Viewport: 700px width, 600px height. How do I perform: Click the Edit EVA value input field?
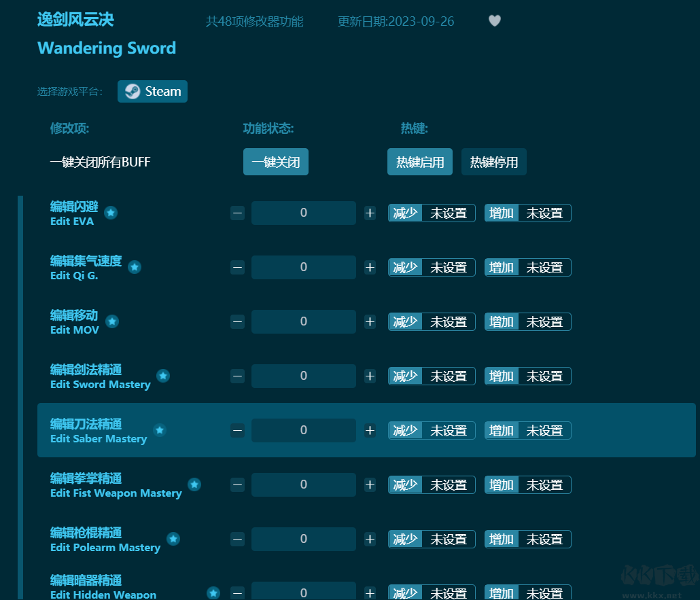point(304,213)
